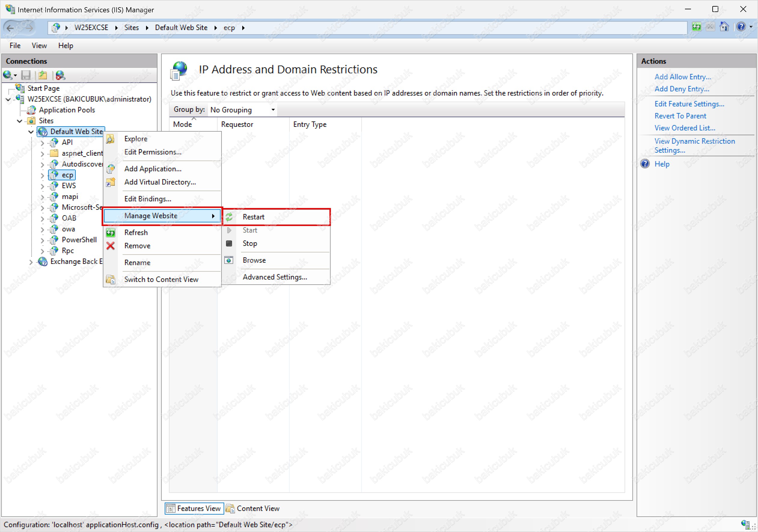
Task: Open the Help question mark icon in address bar
Action: [741, 27]
